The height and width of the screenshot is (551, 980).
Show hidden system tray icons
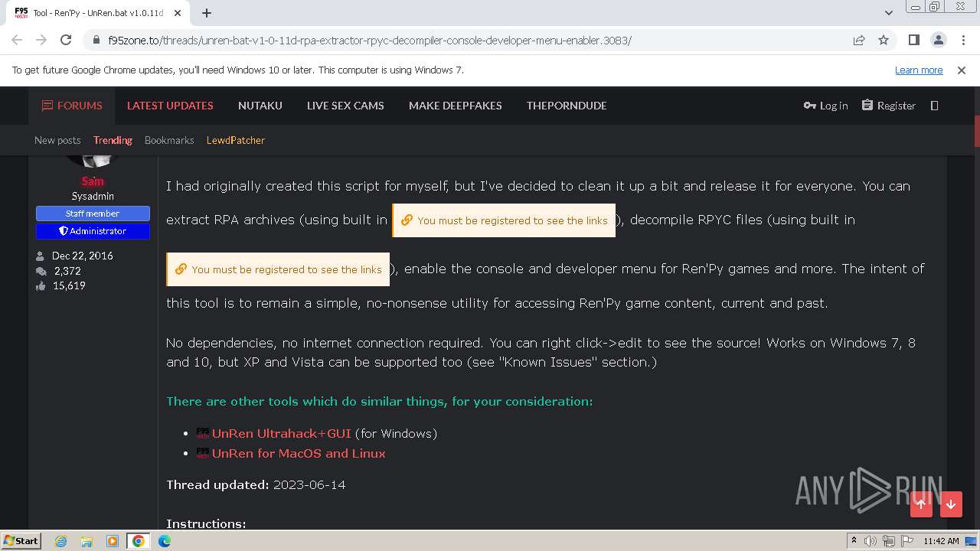(854, 541)
